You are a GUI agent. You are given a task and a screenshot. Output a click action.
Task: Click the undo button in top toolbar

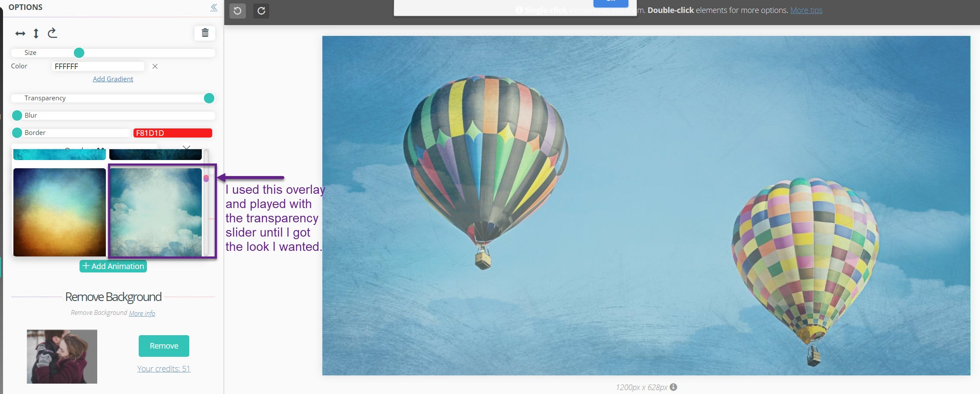pos(237,11)
